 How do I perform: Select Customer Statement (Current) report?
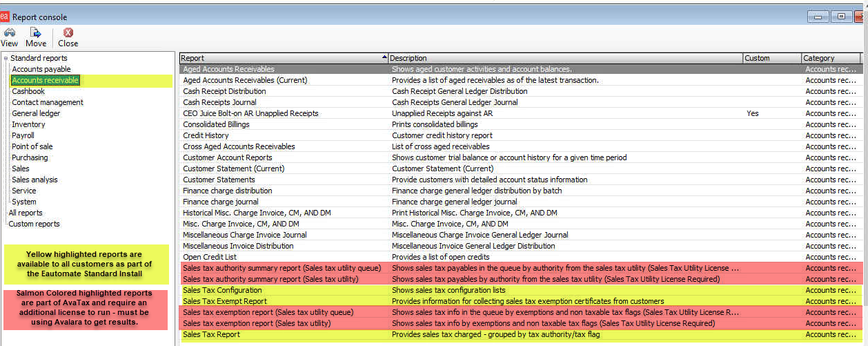tap(521, 169)
